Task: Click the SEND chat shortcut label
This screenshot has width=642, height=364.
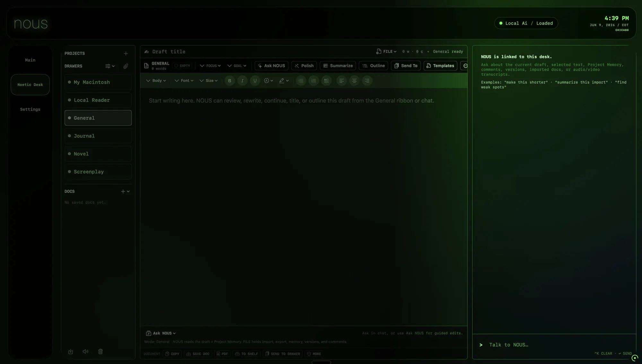Action: coord(625,353)
